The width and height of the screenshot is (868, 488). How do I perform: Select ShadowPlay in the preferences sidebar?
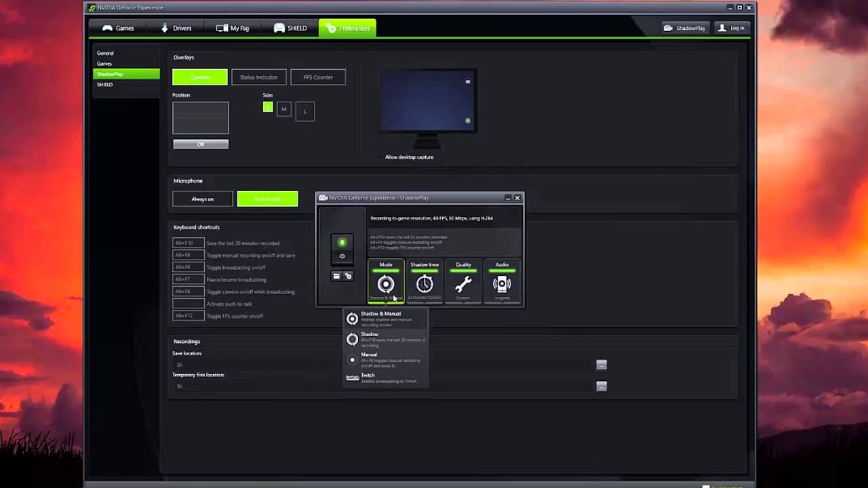coord(126,74)
